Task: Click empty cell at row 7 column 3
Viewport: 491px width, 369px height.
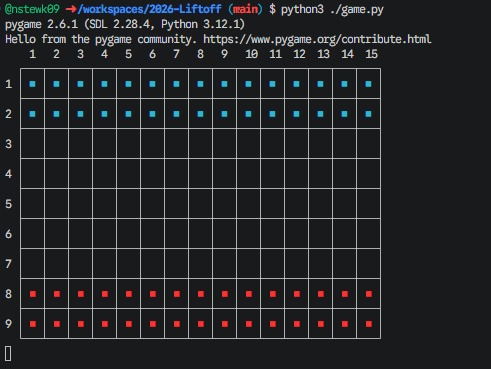Action: tap(80, 264)
